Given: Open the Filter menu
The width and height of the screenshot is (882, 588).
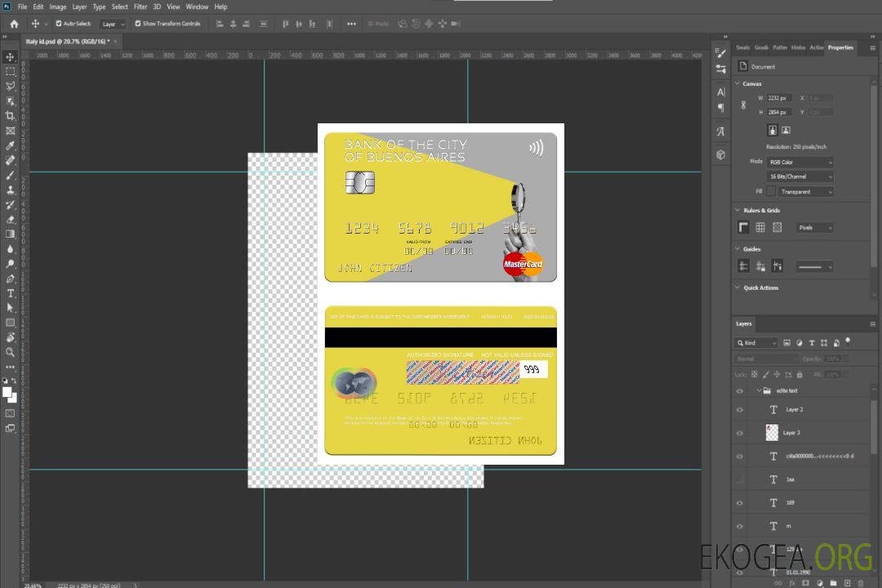Looking at the screenshot, I should tap(140, 7).
